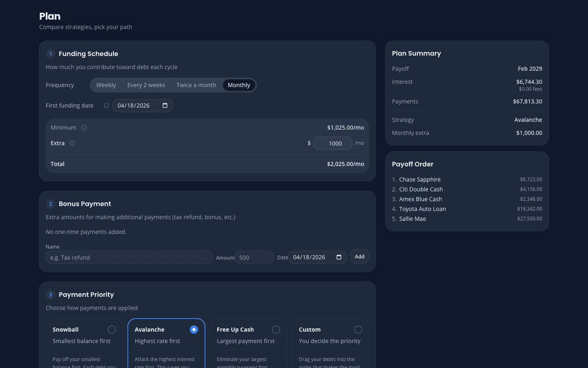
Task: Click the step 2 badge on Bonus Payment
Action: click(50, 204)
